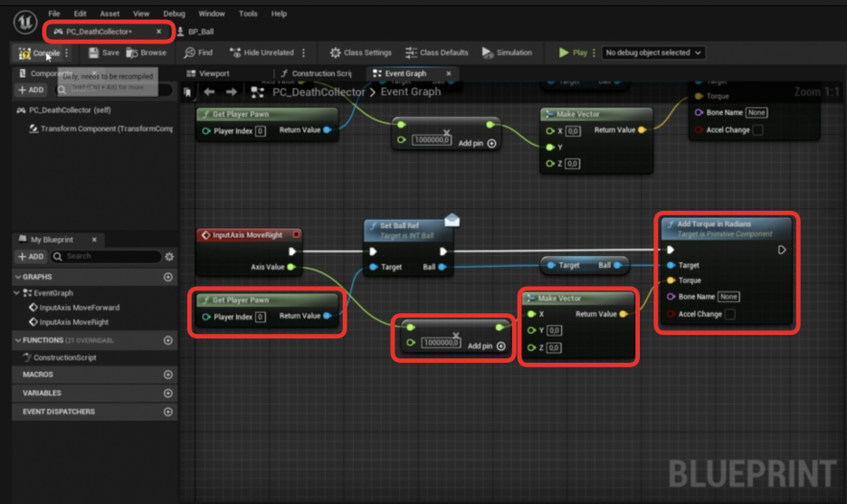Open Play options dots menu

(x=595, y=52)
